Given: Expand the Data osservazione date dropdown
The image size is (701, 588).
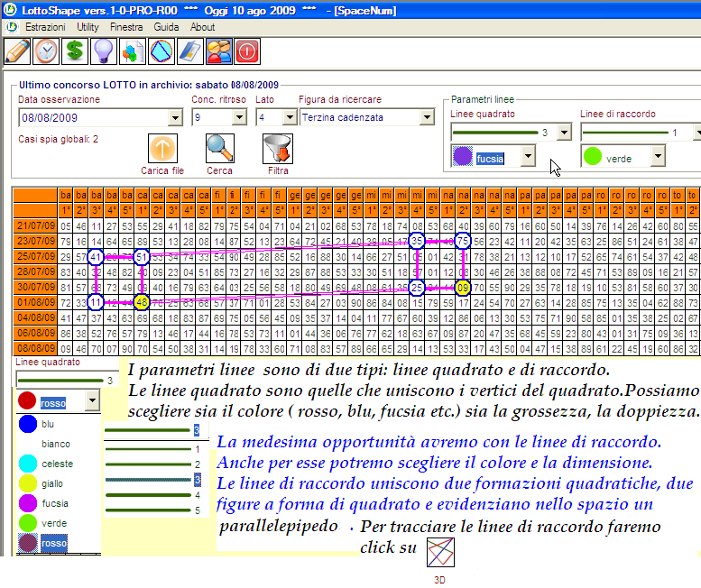Looking at the screenshot, I should [175, 118].
